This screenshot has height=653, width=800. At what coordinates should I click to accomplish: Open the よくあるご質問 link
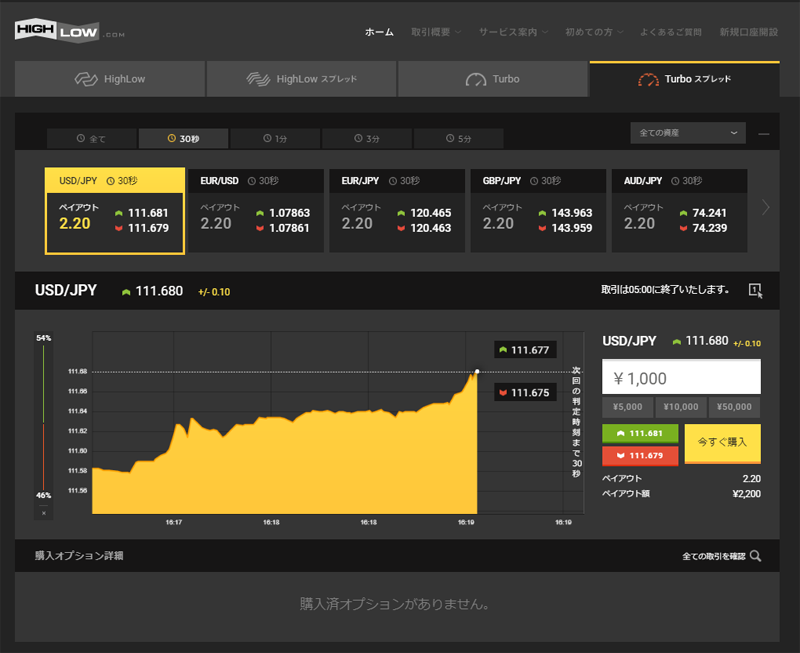point(671,32)
